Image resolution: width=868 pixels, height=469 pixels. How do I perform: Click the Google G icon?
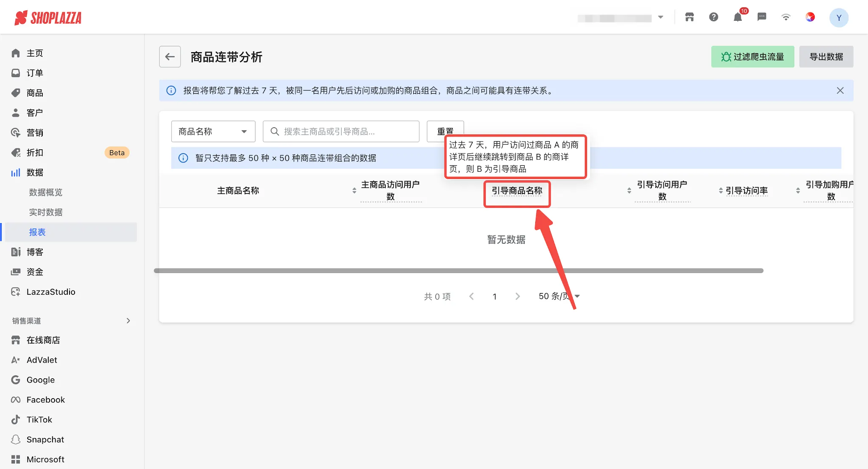pos(16,380)
